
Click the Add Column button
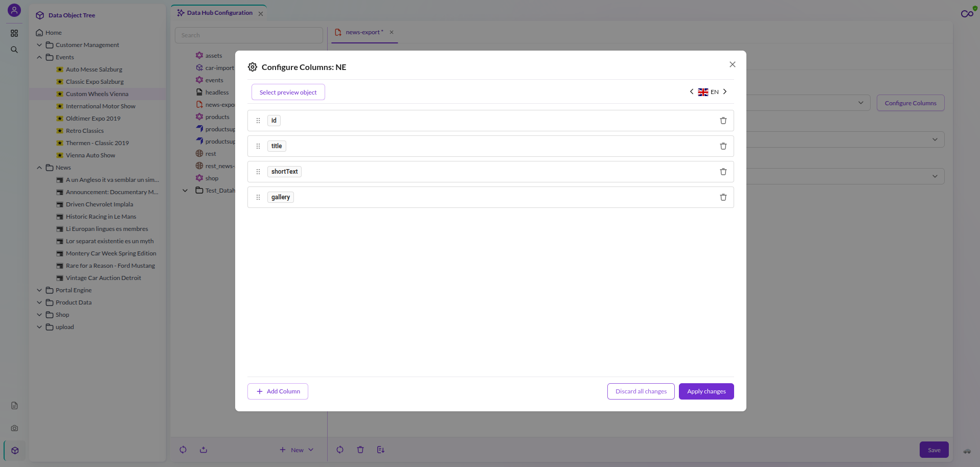click(x=278, y=391)
